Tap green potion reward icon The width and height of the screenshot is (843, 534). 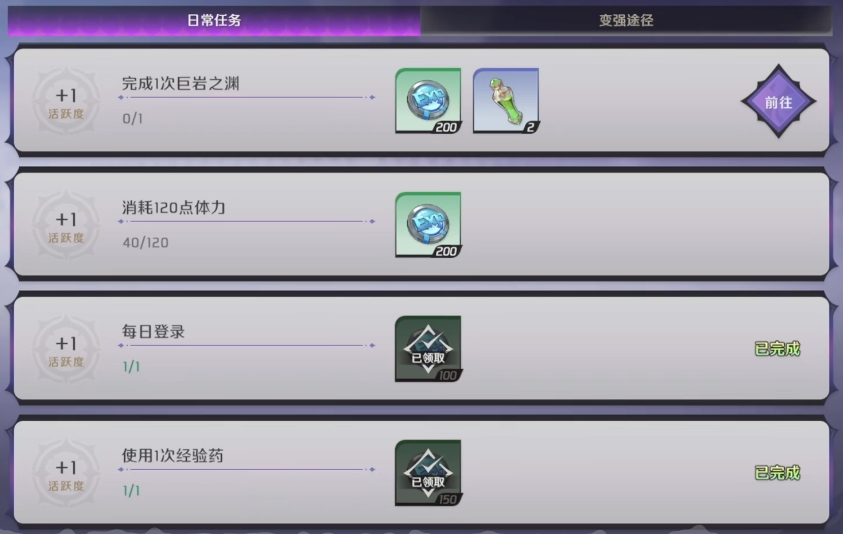point(506,101)
